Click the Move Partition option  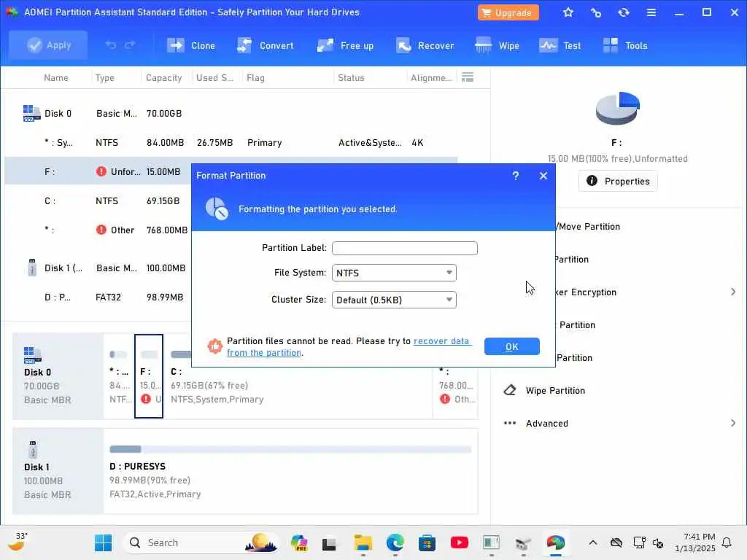[x=588, y=227]
